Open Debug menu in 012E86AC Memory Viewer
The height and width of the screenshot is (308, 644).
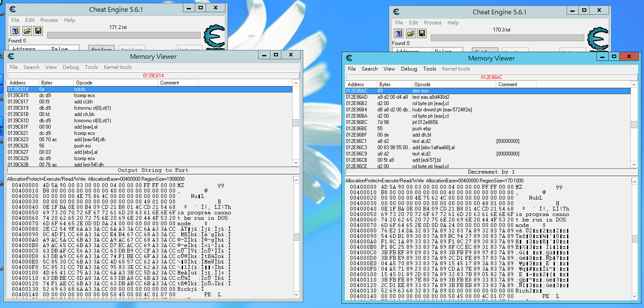[409, 69]
